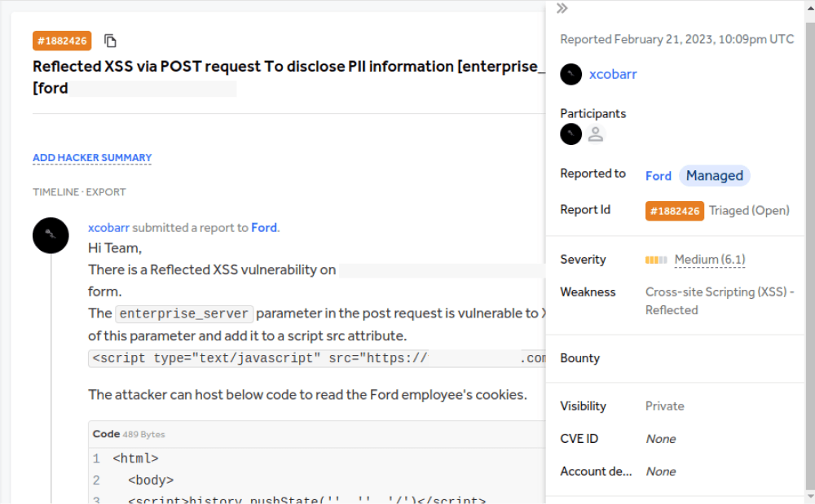815x504 pixels.
Task: Select the TIMELINE label
Action: (56, 192)
